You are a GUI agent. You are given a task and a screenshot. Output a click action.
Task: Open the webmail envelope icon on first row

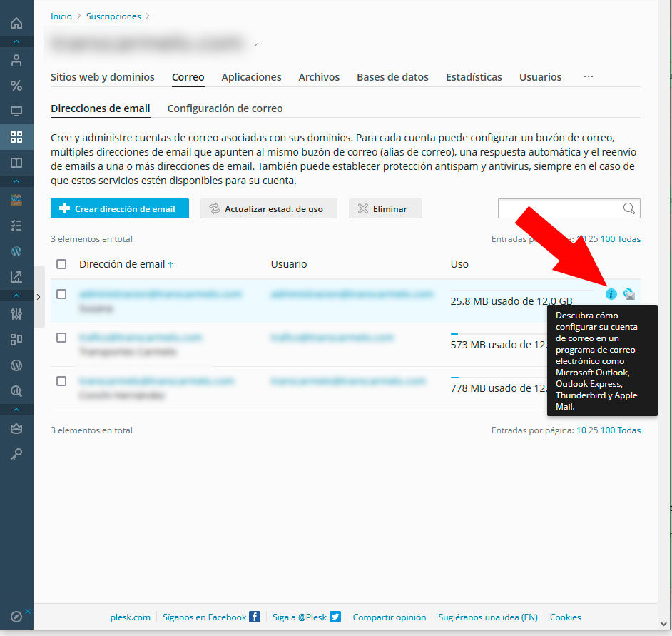click(x=629, y=294)
